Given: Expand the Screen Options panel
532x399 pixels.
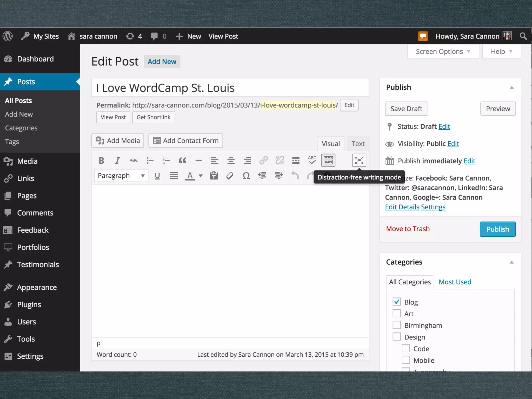Looking at the screenshot, I should coord(443,51).
